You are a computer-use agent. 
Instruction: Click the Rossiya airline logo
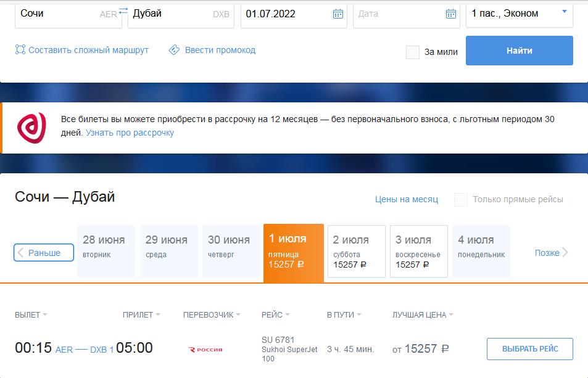click(x=205, y=350)
